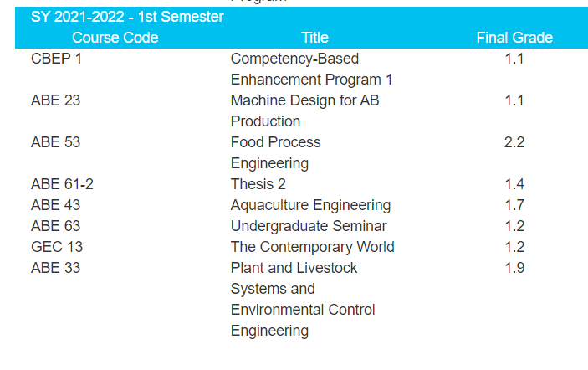This screenshot has width=588, height=370.
Task: Click the CBEP 1 course code
Action: coord(56,59)
